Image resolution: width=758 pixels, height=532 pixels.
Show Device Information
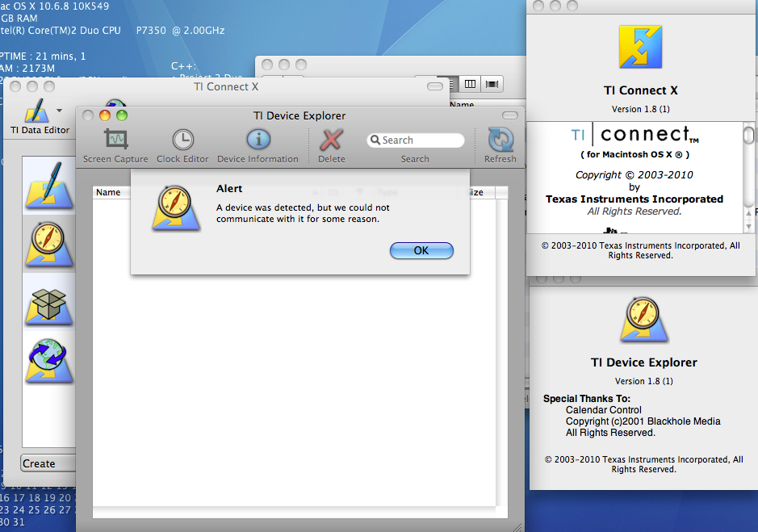coord(258,146)
